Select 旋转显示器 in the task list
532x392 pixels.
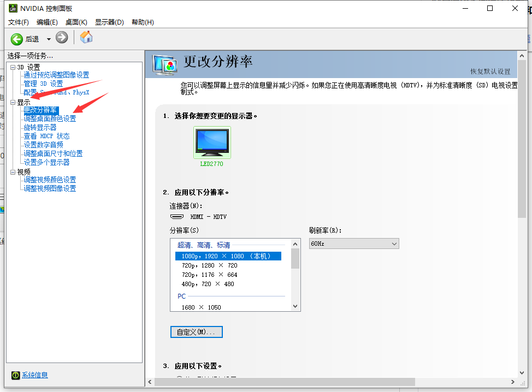(x=42, y=127)
